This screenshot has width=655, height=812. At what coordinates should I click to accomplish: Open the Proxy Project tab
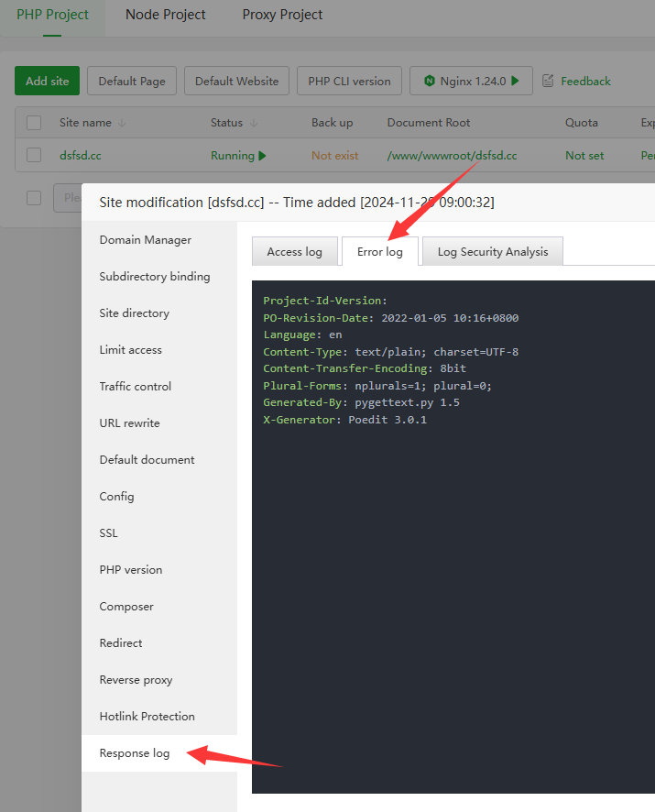(x=282, y=15)
